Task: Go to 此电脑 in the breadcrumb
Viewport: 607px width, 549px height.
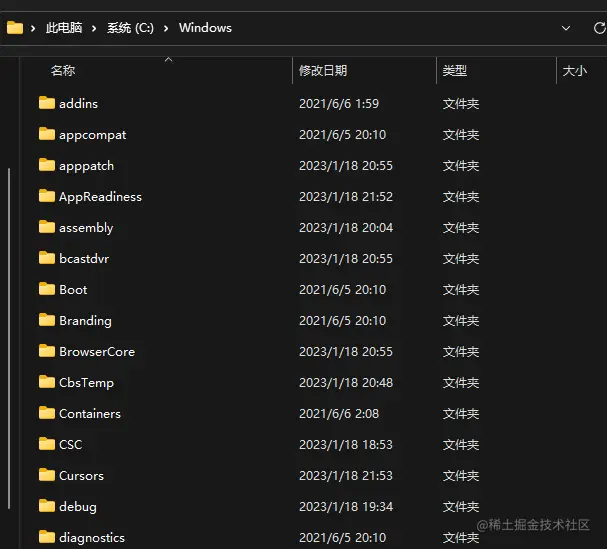Action: point(64,28)
